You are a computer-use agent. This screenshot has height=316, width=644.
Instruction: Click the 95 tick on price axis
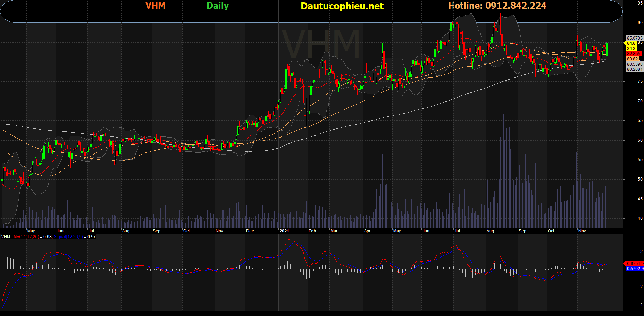[x=640, y=3]
